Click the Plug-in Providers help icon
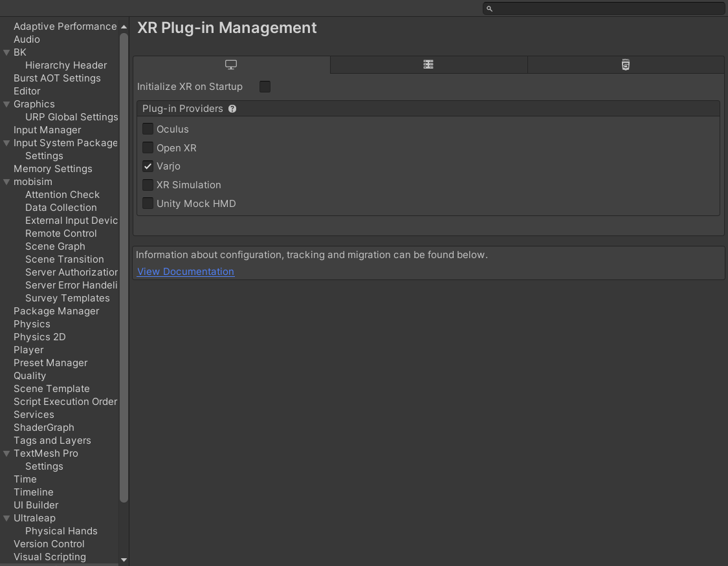This screenshot has height=566, width=728. pyautogui.click(x=232, y=109)
